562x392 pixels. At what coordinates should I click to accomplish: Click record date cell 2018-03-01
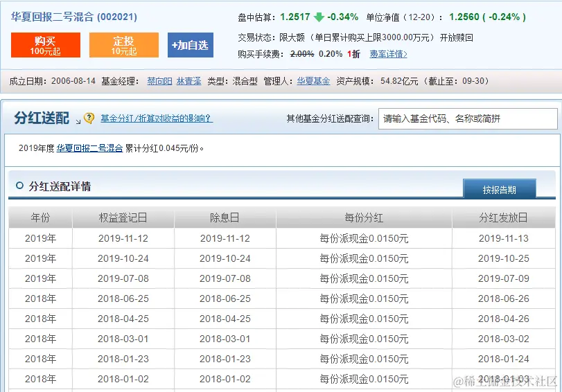[123, 339]
